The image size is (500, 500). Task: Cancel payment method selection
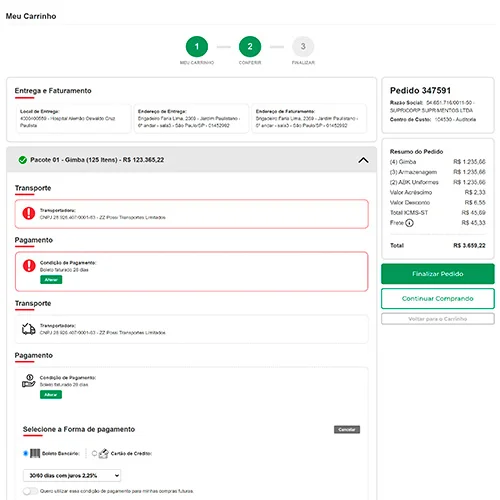pyautogui.click(x=347, y=429)
